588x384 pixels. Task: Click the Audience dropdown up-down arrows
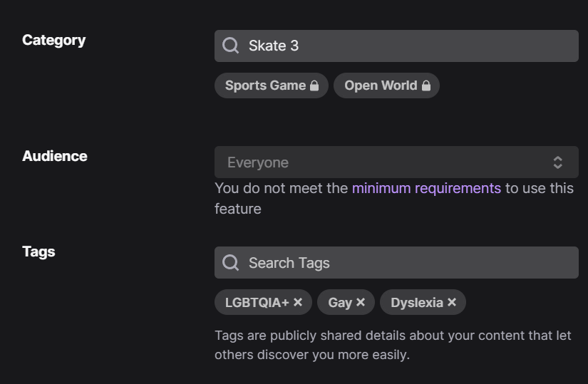pos(557,162)
